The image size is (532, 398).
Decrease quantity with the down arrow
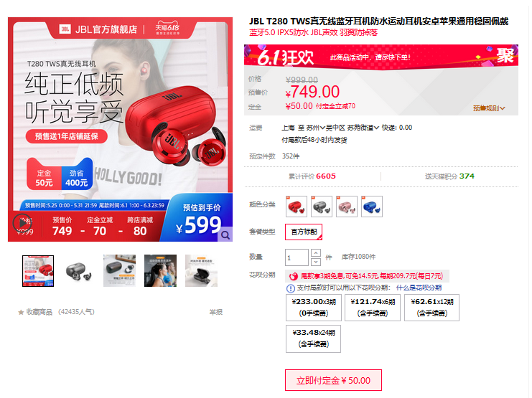pyautogui.click(x=315, y=262)
